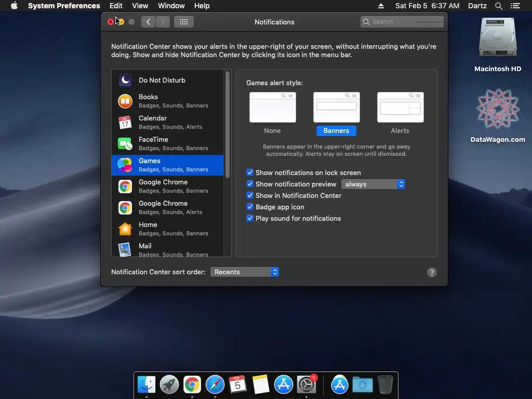Select Books Badges, Sounds, Banners row

coord(168,101)
